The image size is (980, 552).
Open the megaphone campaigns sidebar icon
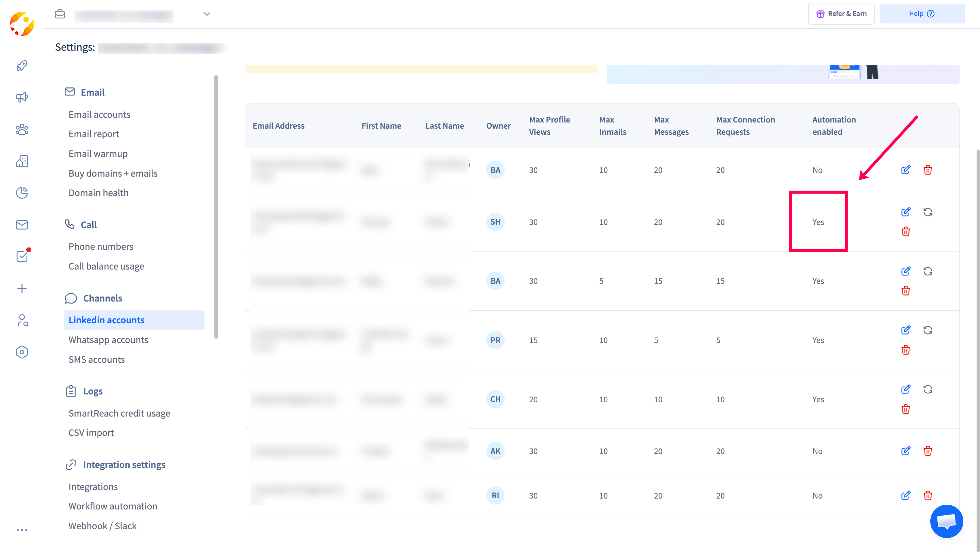[22, 97]
